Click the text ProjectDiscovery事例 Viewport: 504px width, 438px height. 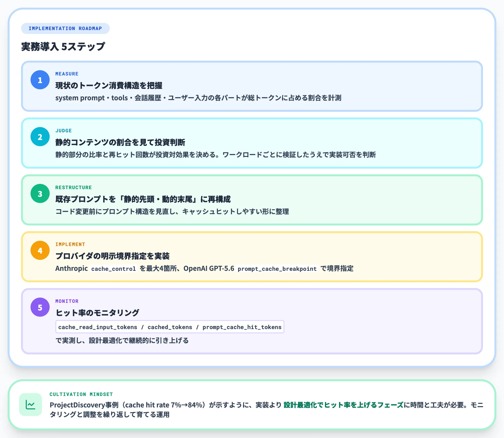coord(84,405)
